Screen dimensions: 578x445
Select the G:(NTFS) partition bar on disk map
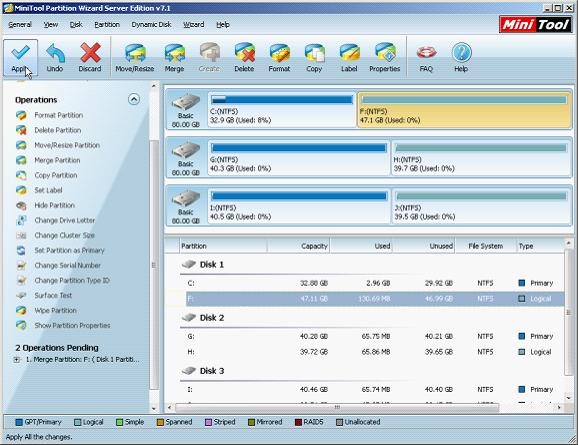(299, 158)
